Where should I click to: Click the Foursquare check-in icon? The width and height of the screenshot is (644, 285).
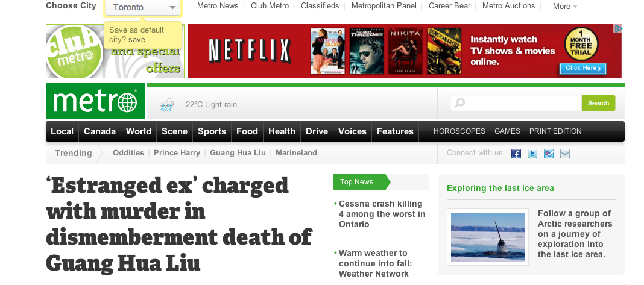point(548,154)
